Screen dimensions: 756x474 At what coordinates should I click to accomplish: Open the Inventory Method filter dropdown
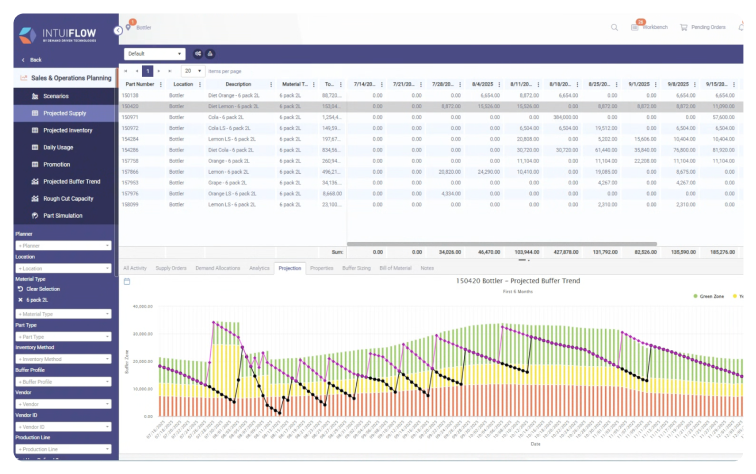pyautogui.click(x=63, y=359)
